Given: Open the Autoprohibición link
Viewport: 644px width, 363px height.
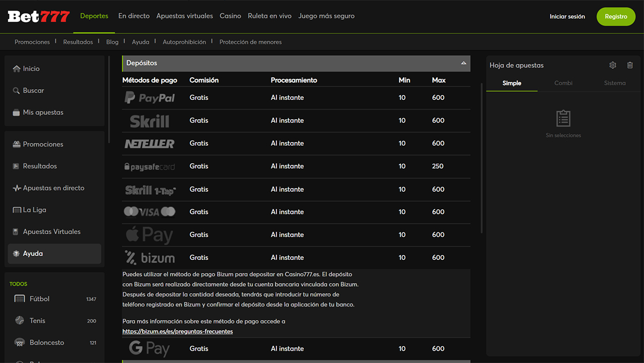Looking at the screenshot, I should [x=185, y=42].
